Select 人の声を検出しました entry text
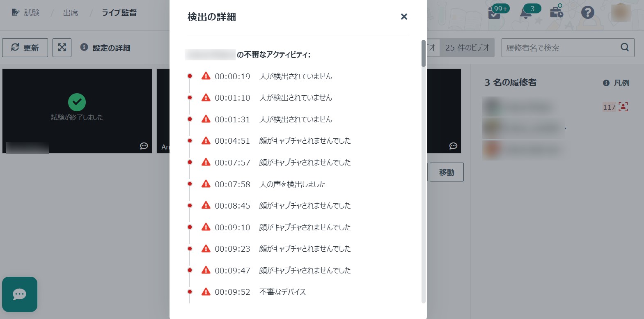This screenshot has width=644, height=319. point(292,184)
